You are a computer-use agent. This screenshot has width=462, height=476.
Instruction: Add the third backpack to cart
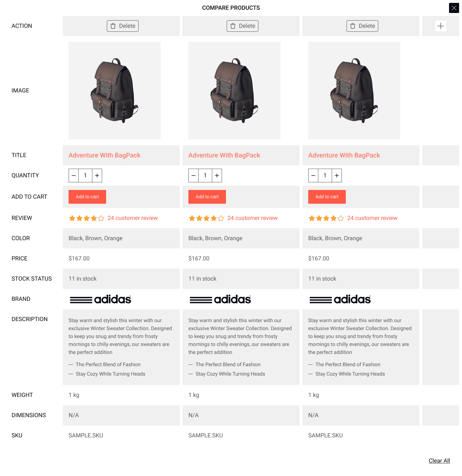pos(327,197)
